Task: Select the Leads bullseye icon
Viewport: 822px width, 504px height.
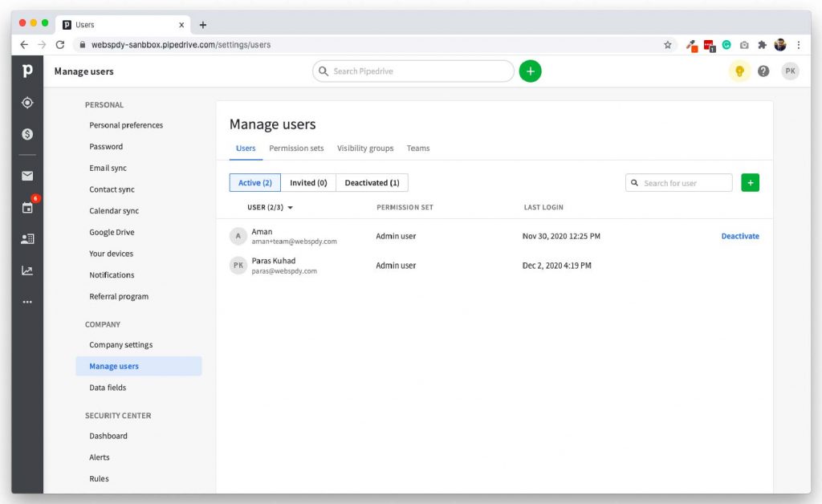Action: pyautogui.click(x=27, y=103)
